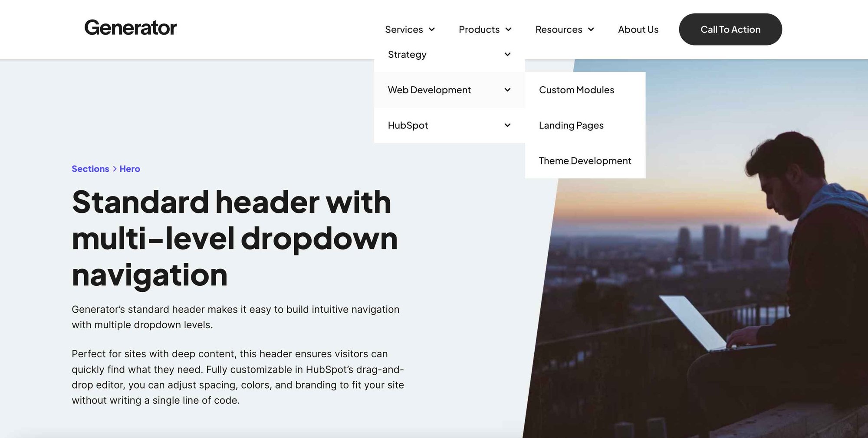Viewport: 868px width, 438px height.
Task: Select the Strategy menu item text
Action: 407,55
